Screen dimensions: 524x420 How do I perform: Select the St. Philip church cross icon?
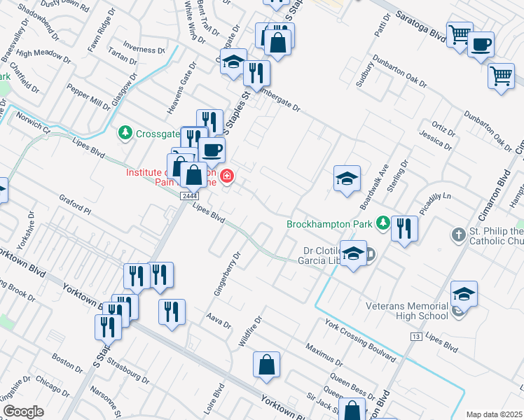tap(458, 235)
